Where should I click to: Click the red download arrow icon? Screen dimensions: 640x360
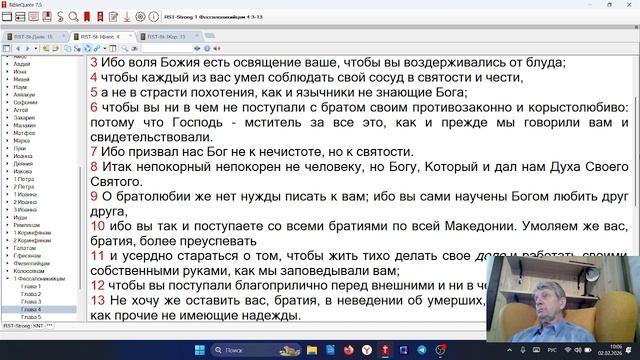click(127, 17)
